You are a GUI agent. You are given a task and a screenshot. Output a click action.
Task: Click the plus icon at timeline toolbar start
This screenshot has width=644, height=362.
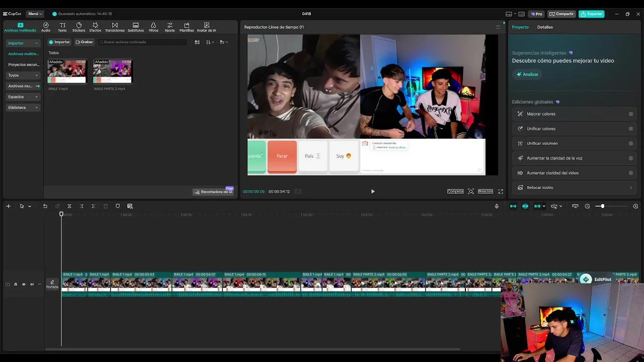coord(8,206)
